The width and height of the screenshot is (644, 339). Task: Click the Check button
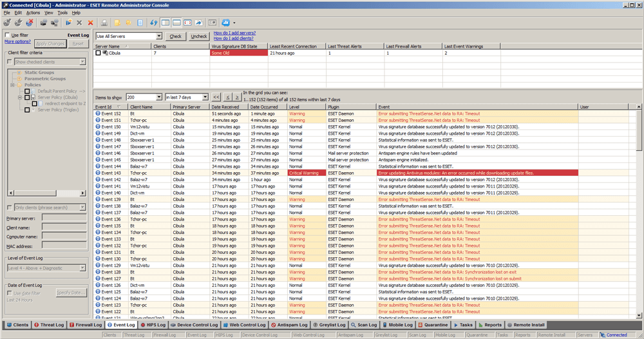[175, 36]
